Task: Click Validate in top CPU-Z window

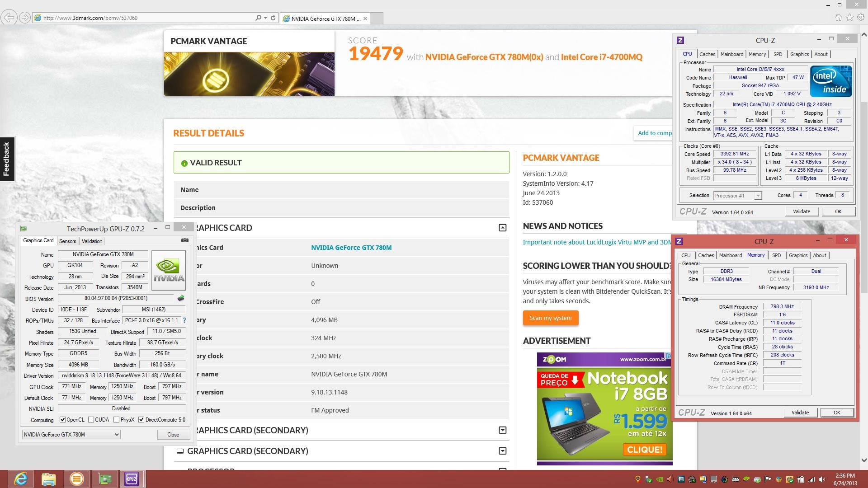Action: pyautogui.click(x=802, y=211)
